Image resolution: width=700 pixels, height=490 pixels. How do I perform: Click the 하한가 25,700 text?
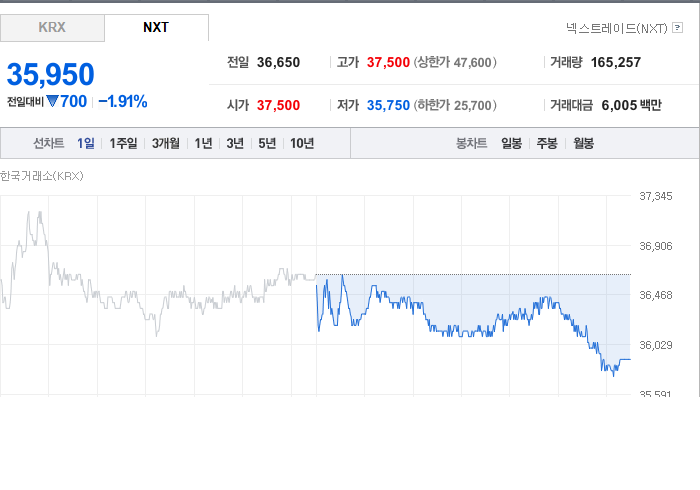coord(455,105)
